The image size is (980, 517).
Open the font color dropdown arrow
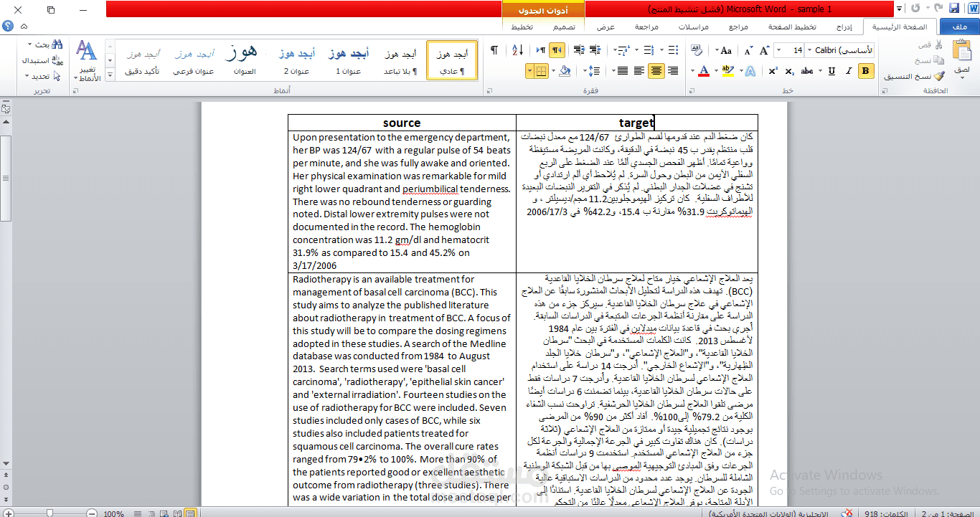[692, 70]
